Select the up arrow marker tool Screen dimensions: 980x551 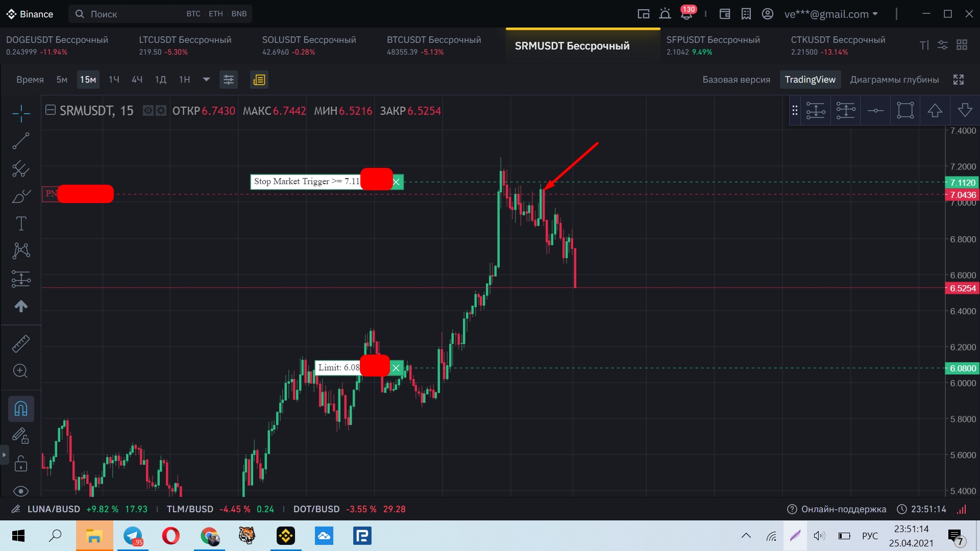pyautogui.click(x=21, y=306)
